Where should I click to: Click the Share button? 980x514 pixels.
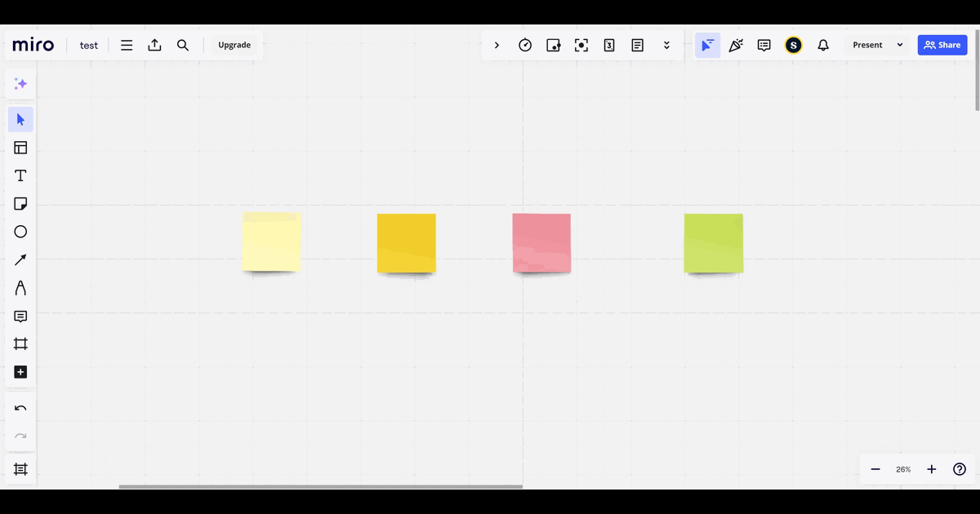[942, 46]
